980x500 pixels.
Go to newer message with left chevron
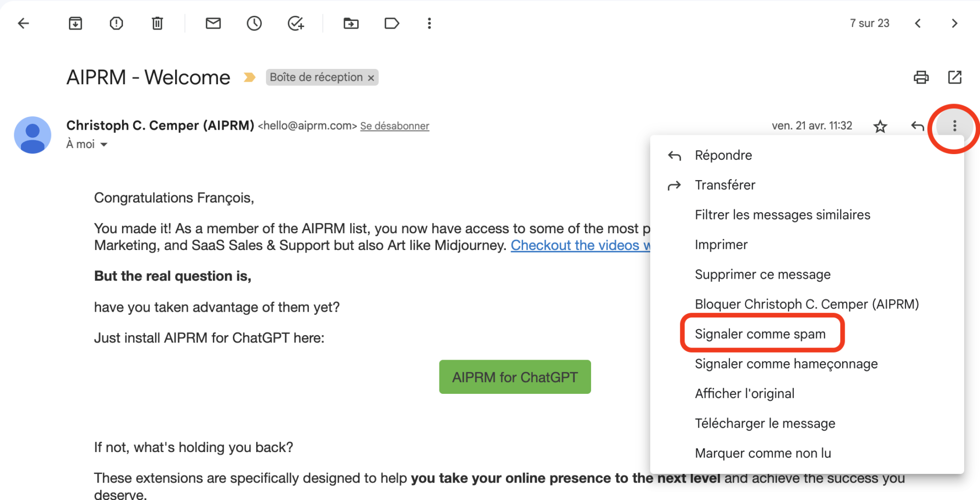[x=918, y=23]
